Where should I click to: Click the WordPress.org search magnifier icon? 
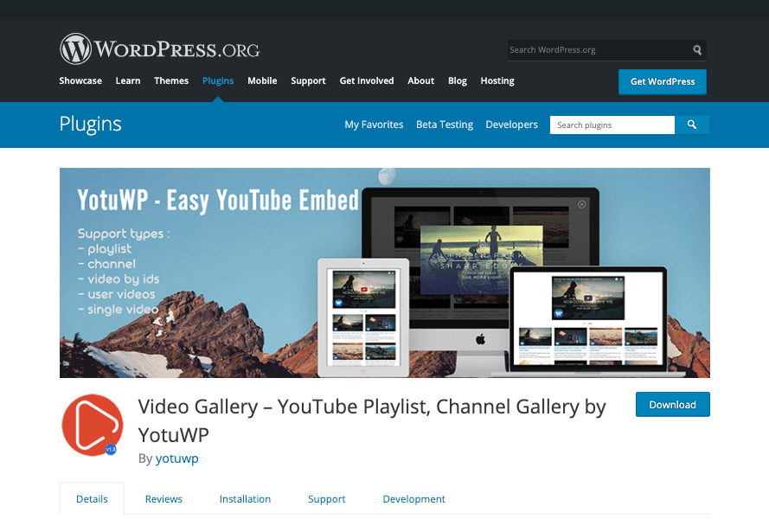pyautogui.click(x=697, y=50)
